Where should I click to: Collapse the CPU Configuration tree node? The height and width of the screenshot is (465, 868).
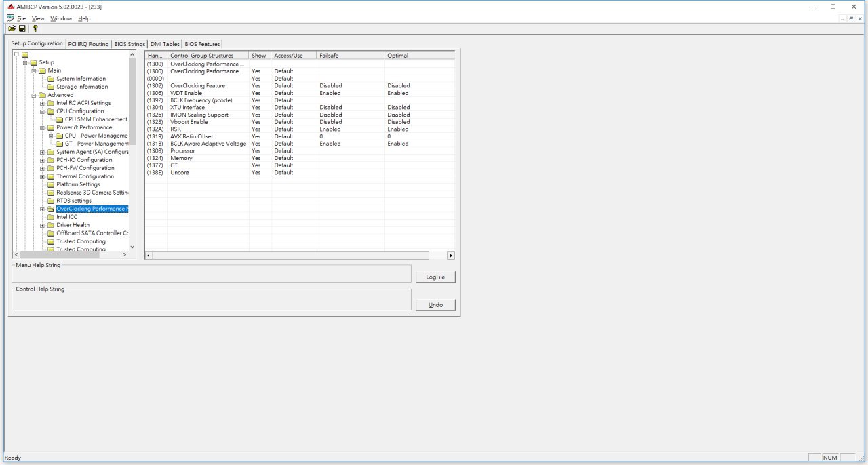point(42,111)
